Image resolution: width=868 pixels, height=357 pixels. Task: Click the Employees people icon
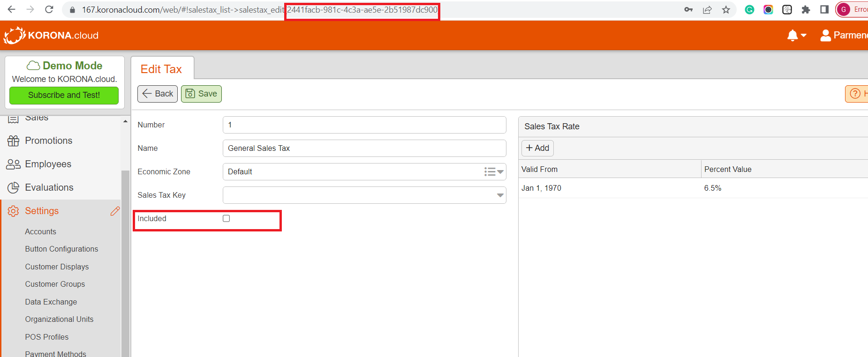point(13,164)
